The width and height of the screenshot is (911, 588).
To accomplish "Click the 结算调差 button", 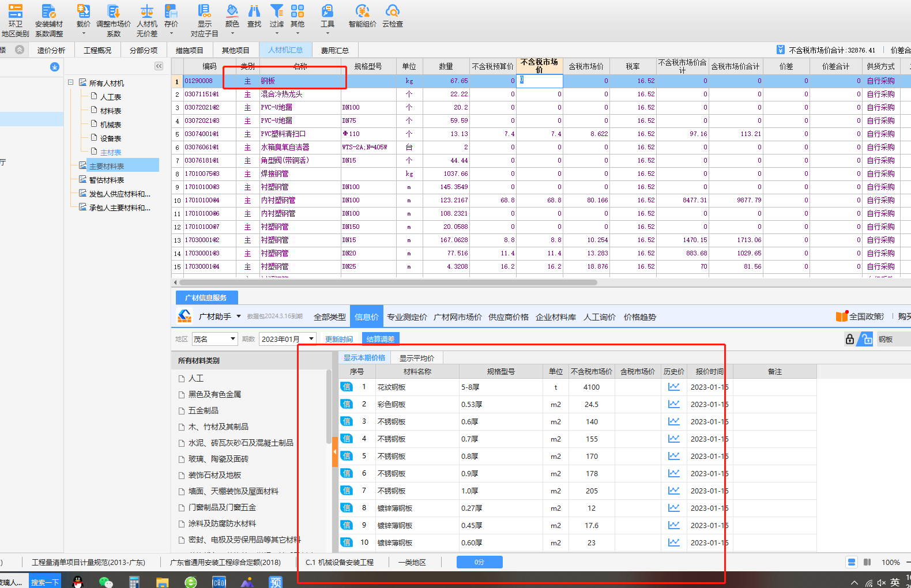I will (381, 339).
